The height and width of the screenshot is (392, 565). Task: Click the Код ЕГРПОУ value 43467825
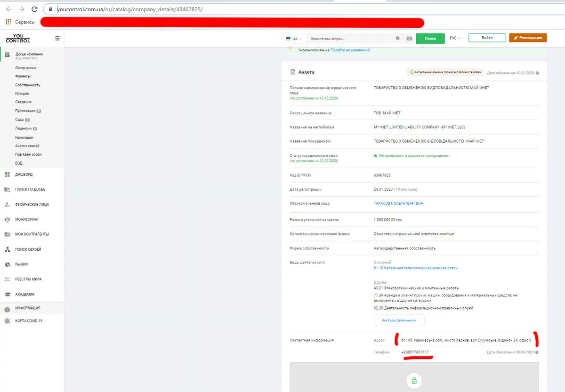[x=382, y=175]
